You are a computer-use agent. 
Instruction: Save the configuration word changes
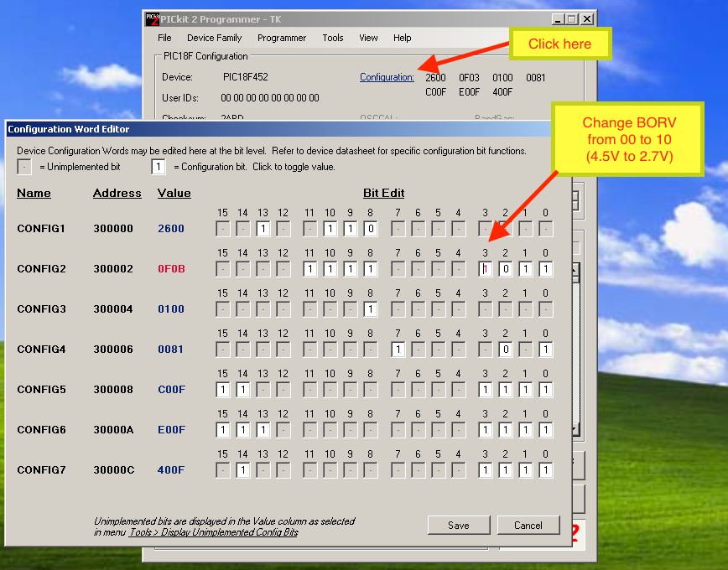click(459, 526)
